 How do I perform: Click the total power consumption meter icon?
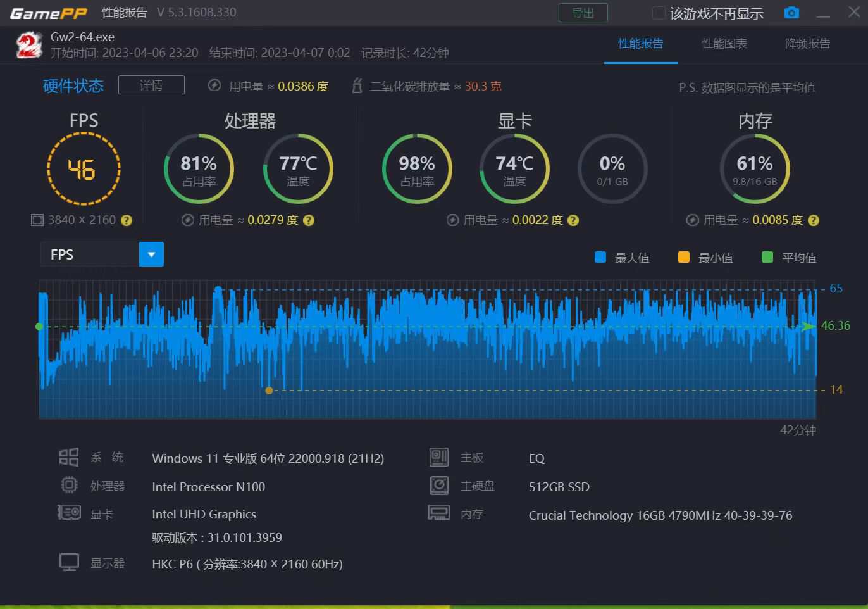[214, 85]
